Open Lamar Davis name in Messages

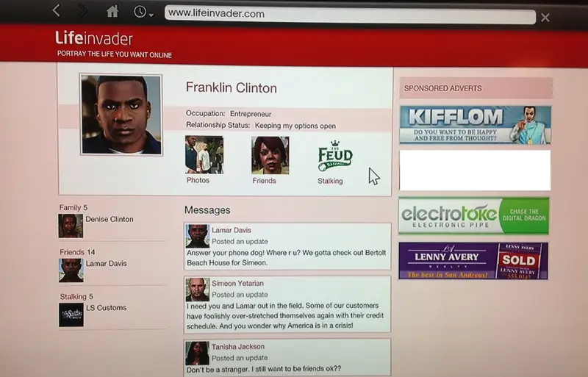(x=232, y=230)
